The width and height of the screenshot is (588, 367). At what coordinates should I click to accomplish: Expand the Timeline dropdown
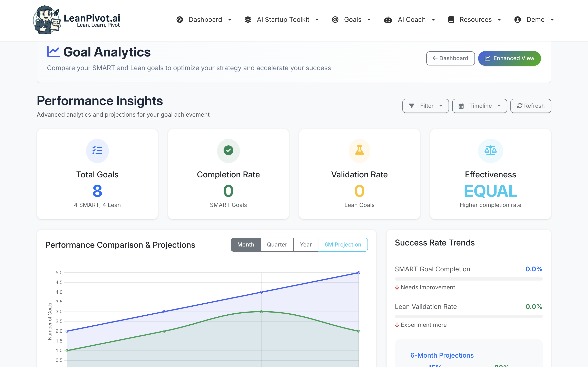(479, 106)
